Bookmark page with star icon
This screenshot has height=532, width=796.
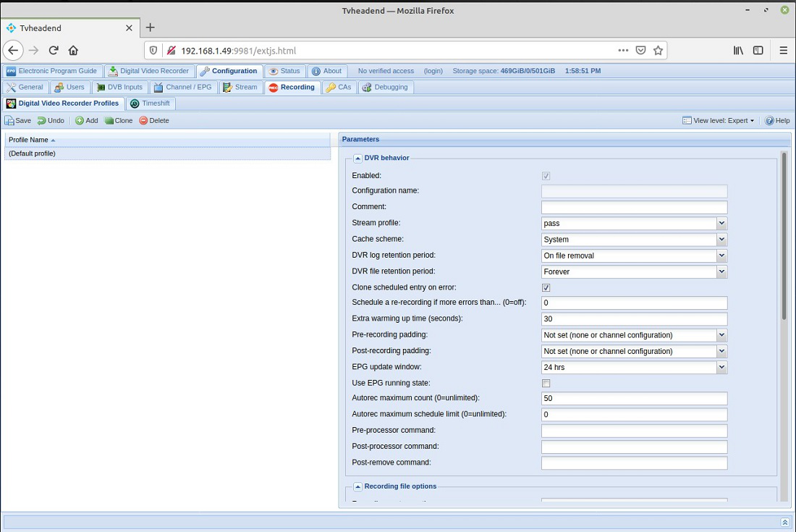(658, 50)
